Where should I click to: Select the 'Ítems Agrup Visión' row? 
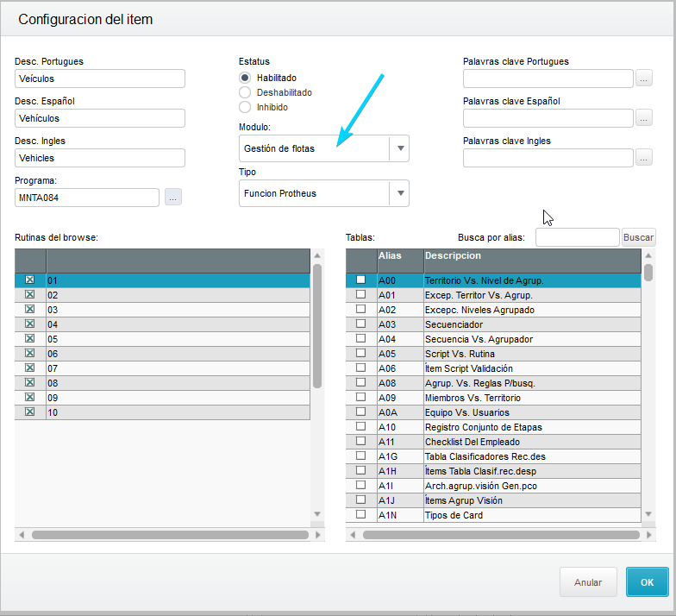coord(493,500)
